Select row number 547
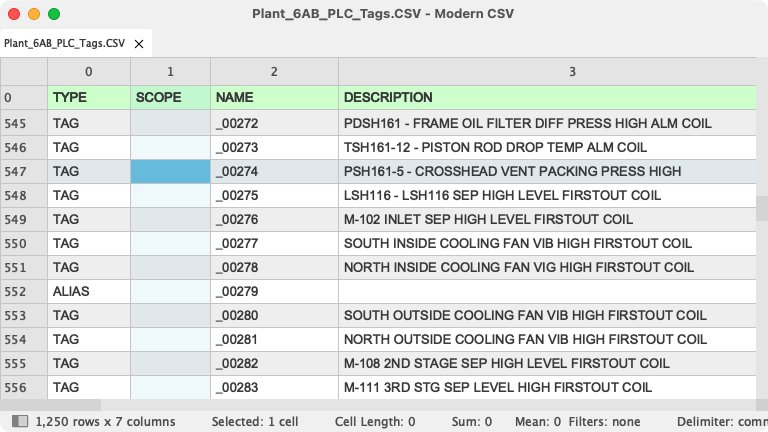768x432 pixels. click(24, 171)
